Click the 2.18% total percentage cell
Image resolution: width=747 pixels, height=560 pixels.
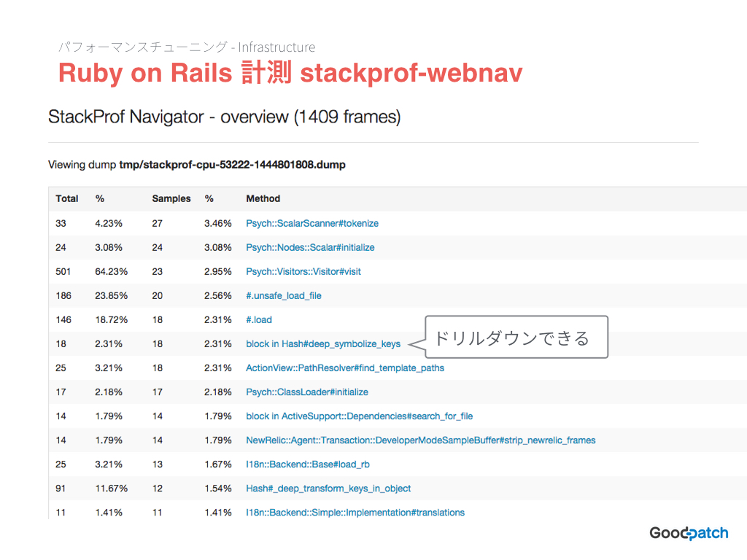point(109,392)
